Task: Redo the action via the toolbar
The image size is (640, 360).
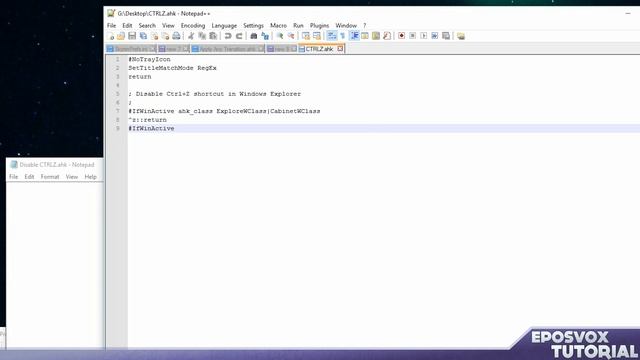Action: [x=239, y=36]
